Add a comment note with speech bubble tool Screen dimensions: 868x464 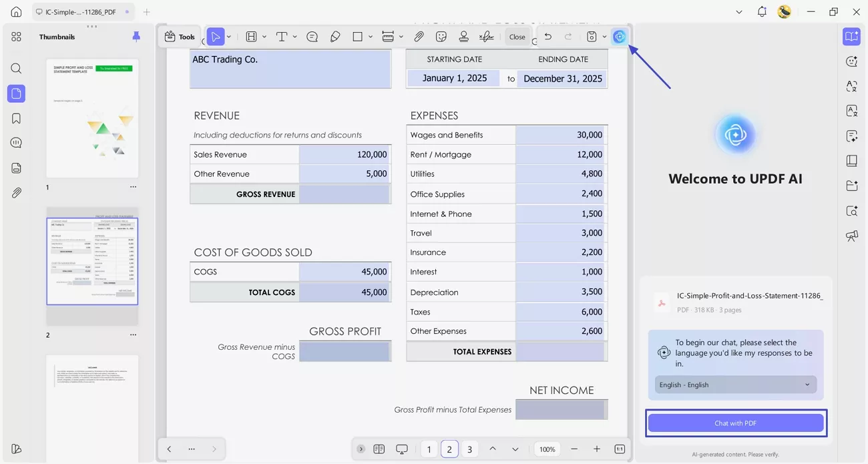point(312,37)
